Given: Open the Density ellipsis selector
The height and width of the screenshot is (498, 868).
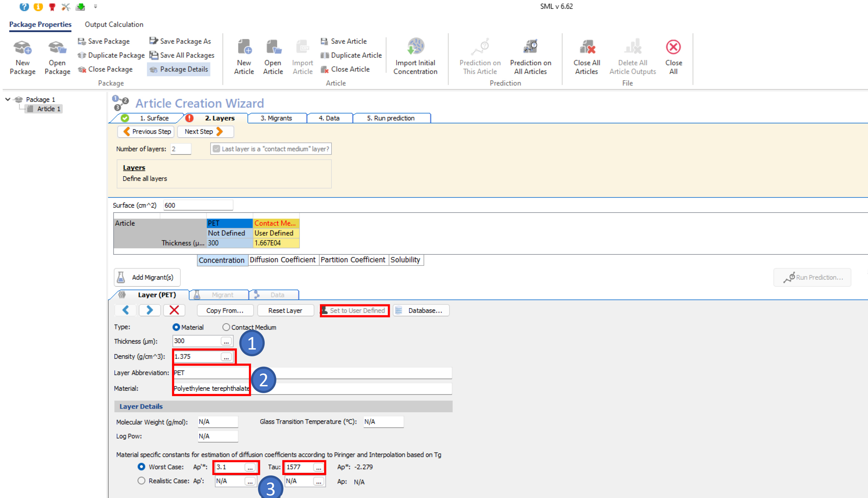Looking at the screenshot, I should point(226,357).
